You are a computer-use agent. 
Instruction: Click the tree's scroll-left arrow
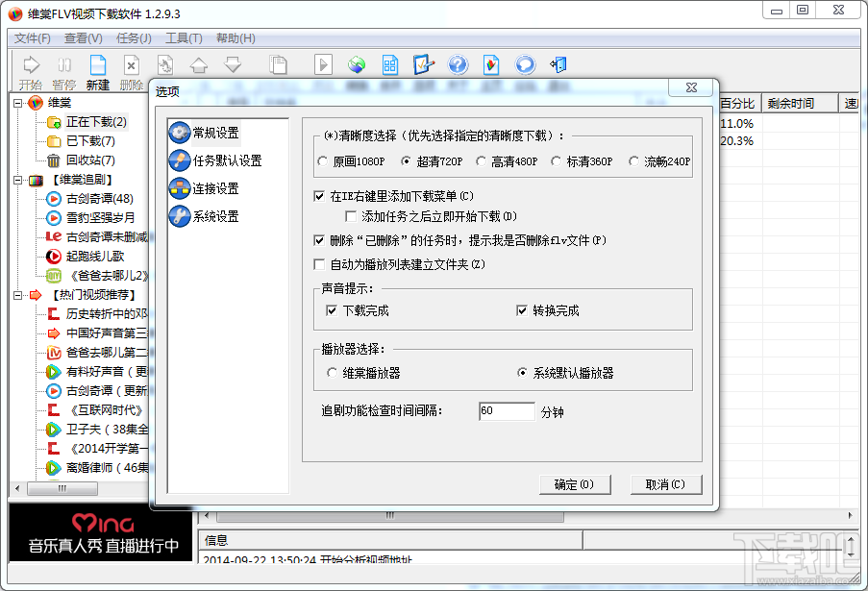pyautogui.click(x=17, y=488)
